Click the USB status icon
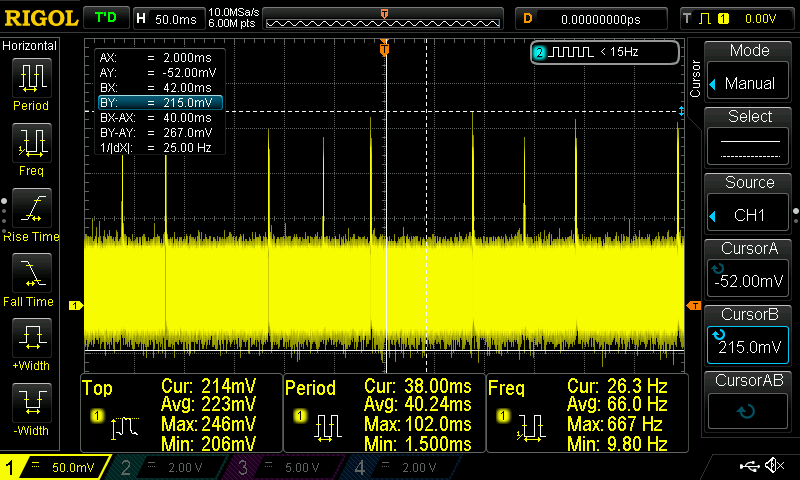This screenshot has height=480, width=800. coord(750,466)
